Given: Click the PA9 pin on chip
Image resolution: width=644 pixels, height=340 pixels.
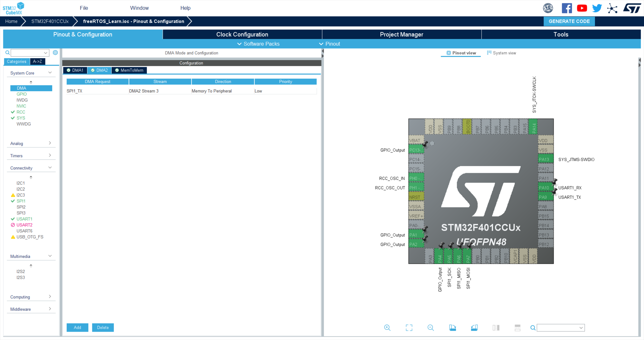Looking at the screenshot, I should tap(546, 197).
